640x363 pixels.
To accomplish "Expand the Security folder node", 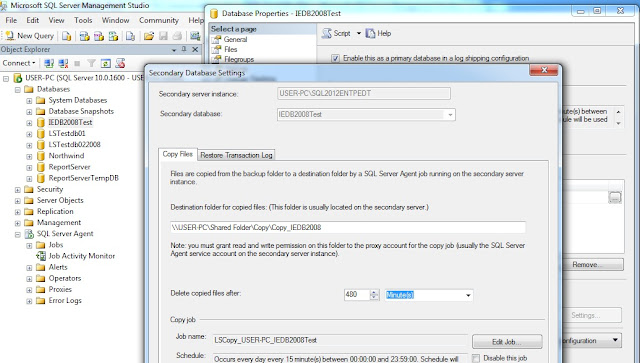I will (x=18, y=190).
